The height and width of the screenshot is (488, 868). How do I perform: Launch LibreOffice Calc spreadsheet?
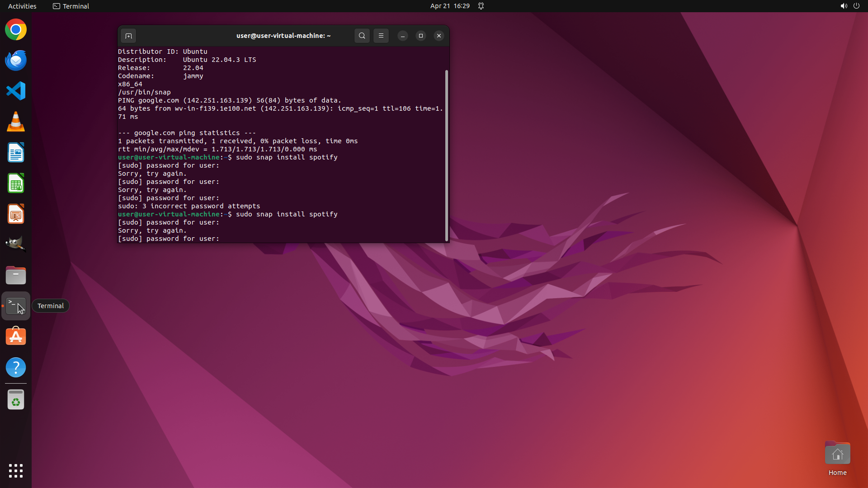[16, 183]
